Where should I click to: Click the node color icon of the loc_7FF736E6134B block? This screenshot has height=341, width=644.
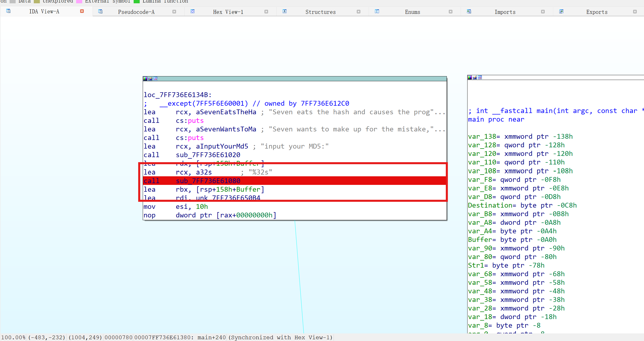[x=145, y=79]
